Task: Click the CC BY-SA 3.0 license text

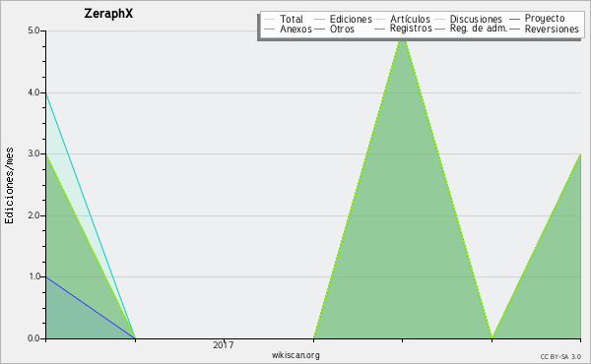Action: coord(560,357)
